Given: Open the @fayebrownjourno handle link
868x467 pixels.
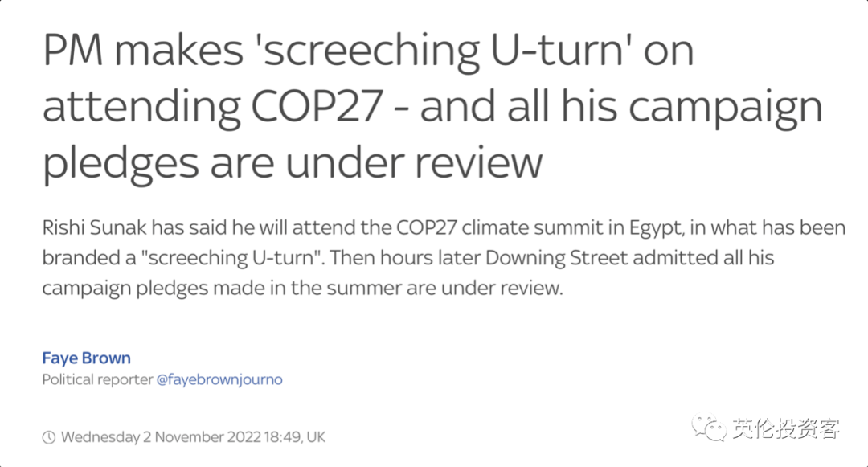Looking at the screenshot, I should pyautogui.click(x=219, y=379).
